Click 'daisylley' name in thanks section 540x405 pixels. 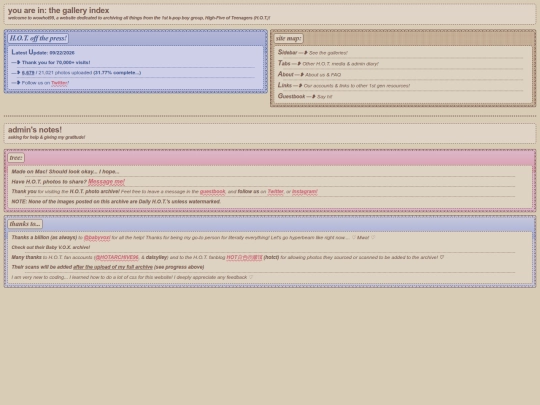coord(157,257)
